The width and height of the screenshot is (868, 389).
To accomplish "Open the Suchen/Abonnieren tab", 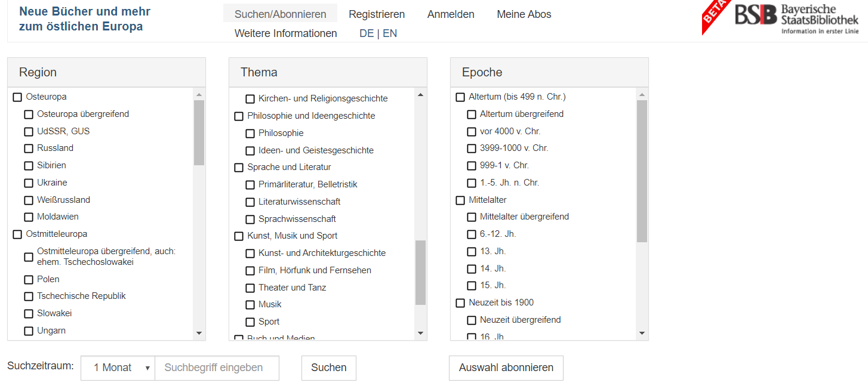I will [x=280, y=14].
